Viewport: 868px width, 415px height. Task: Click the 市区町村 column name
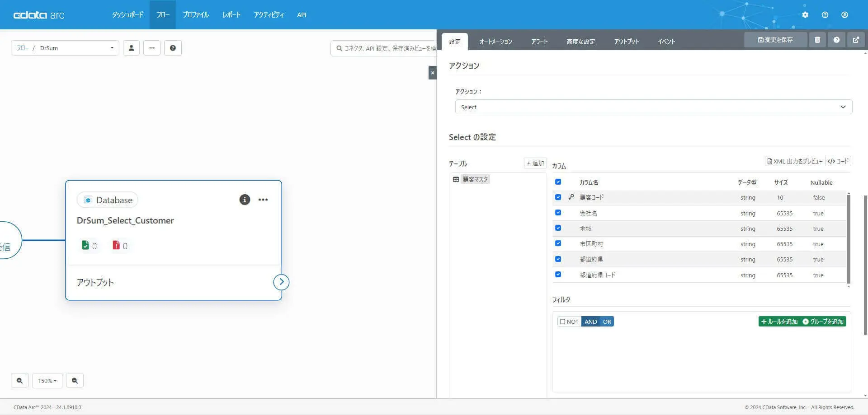(591, 244)
